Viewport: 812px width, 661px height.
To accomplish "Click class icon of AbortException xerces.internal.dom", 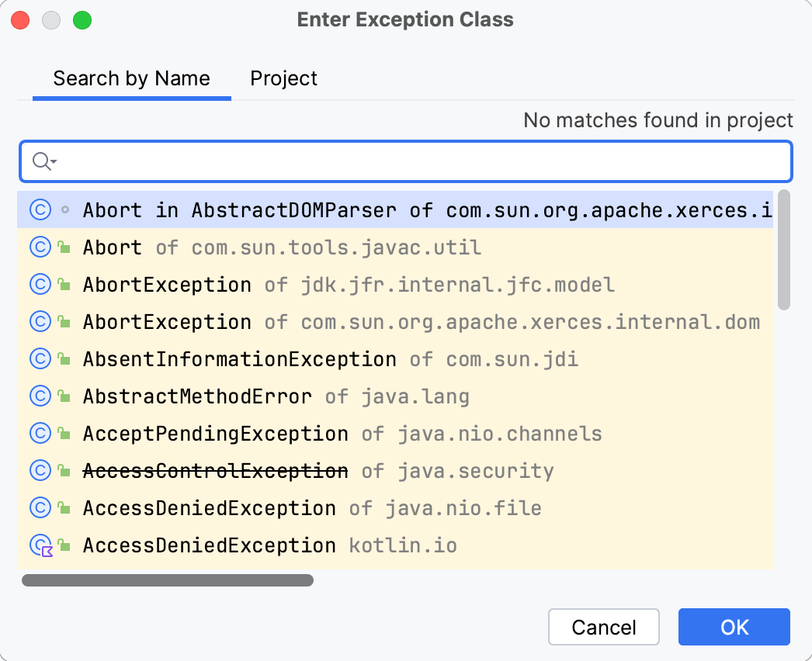I will 40,321.
